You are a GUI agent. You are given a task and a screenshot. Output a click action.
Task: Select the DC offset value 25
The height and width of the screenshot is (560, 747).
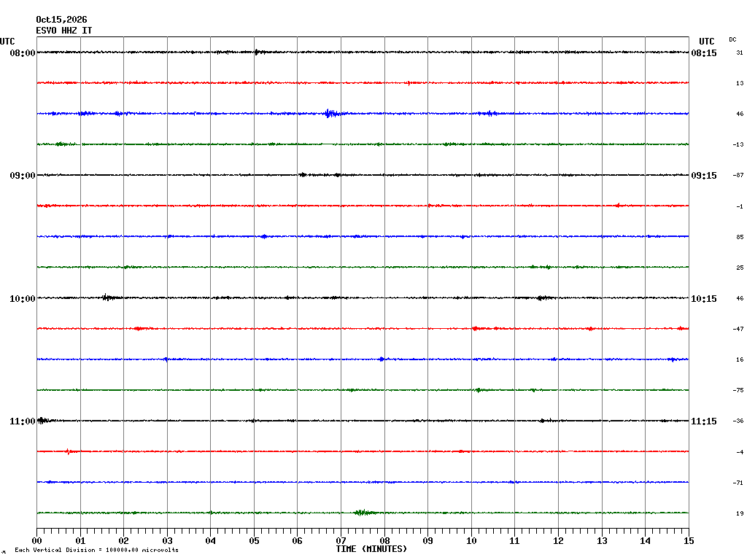(x=740, y=268)
